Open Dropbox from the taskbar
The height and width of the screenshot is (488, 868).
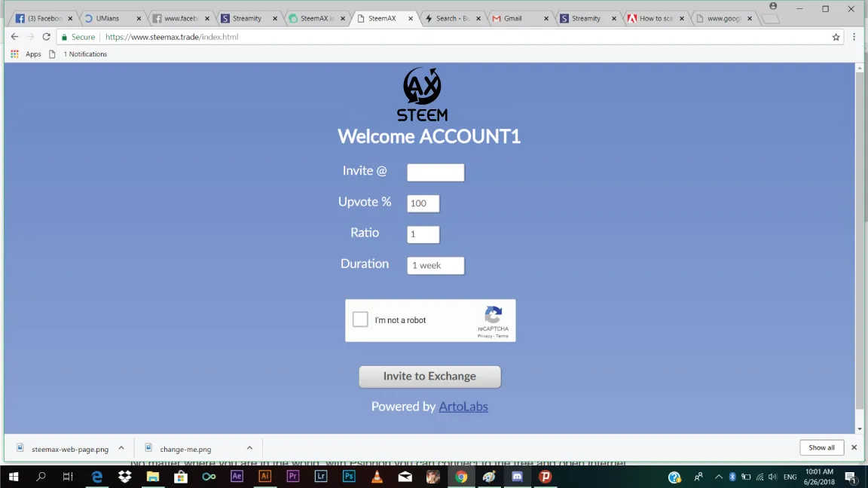(x=124, y=477)
